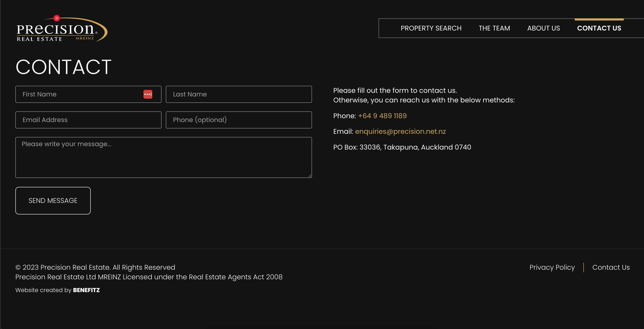Select the Contact Us nav tab
The width and height of the screenshot is (644, 329).
tap(599, 28)
